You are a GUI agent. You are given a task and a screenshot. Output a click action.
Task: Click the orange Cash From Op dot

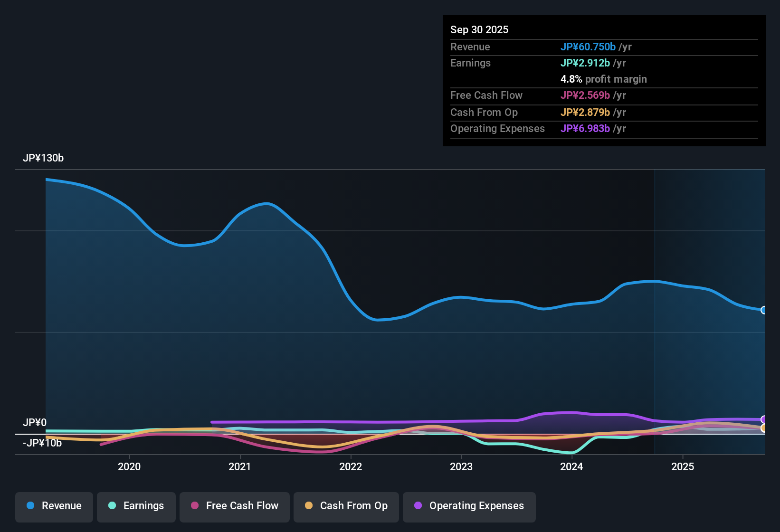click(x=308, y=506)
